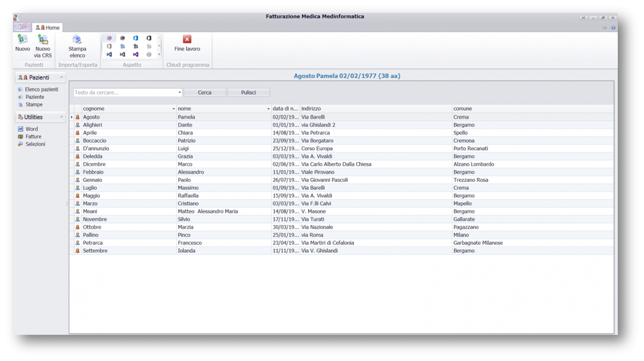
Task: Select the purple Visual Studio skin icon
Action: pos(136,54)
